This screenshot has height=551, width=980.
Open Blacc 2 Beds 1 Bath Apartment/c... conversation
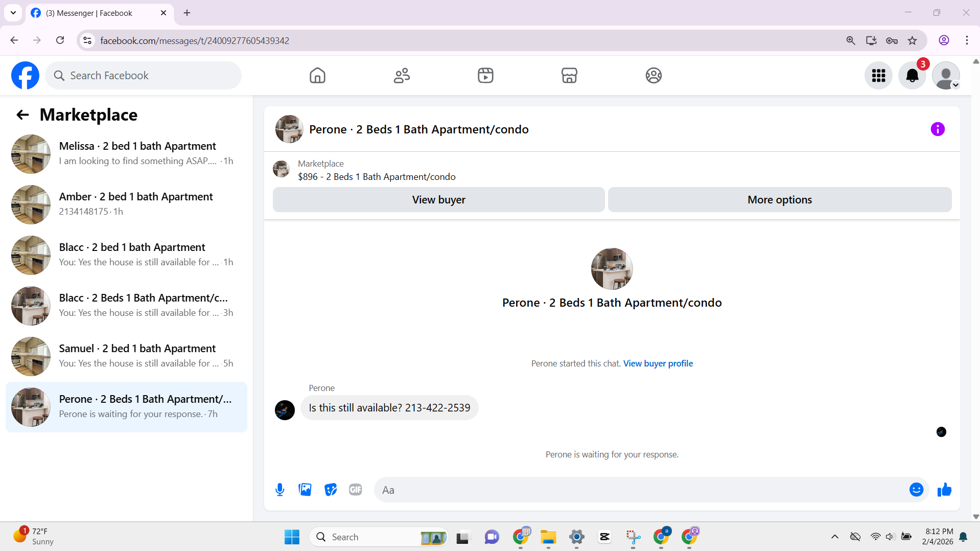coord(127,306)
